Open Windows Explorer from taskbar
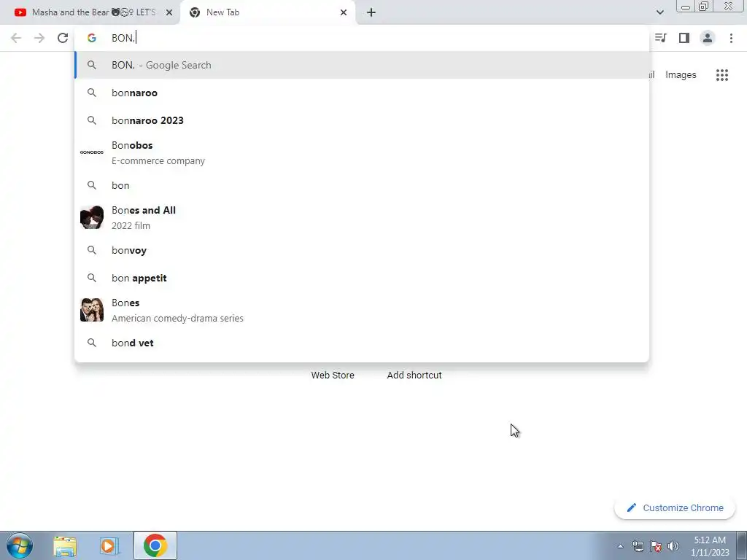The image size is (747, 560). point(65,545)
